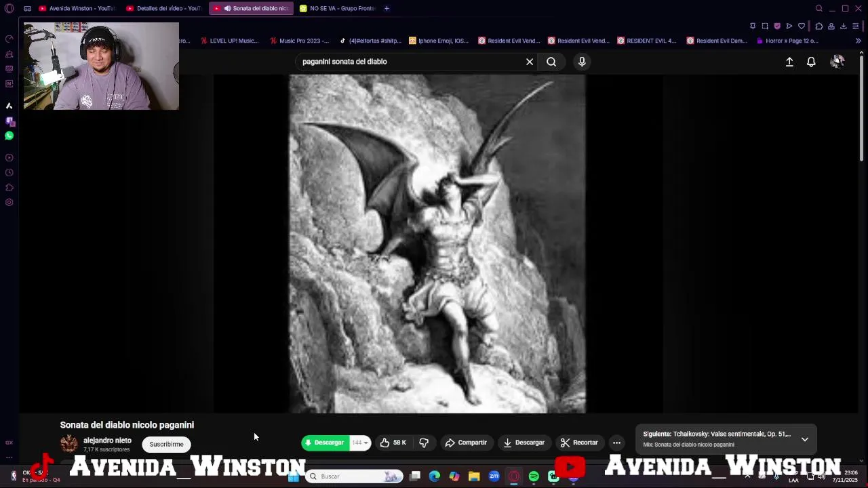The width and height of the screenshot is (868, 488).
Task: Open File Explorer from the taskbar
Action: tap(474, 476)
